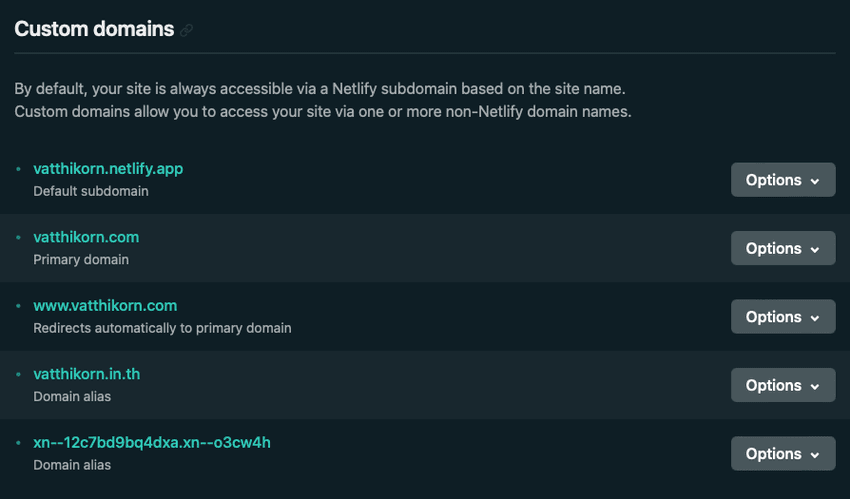The height and width of the screenshot is (499, 850).
Task: Open Options dropdown for vatthikorn.in.th
Action: pos(783,385)
